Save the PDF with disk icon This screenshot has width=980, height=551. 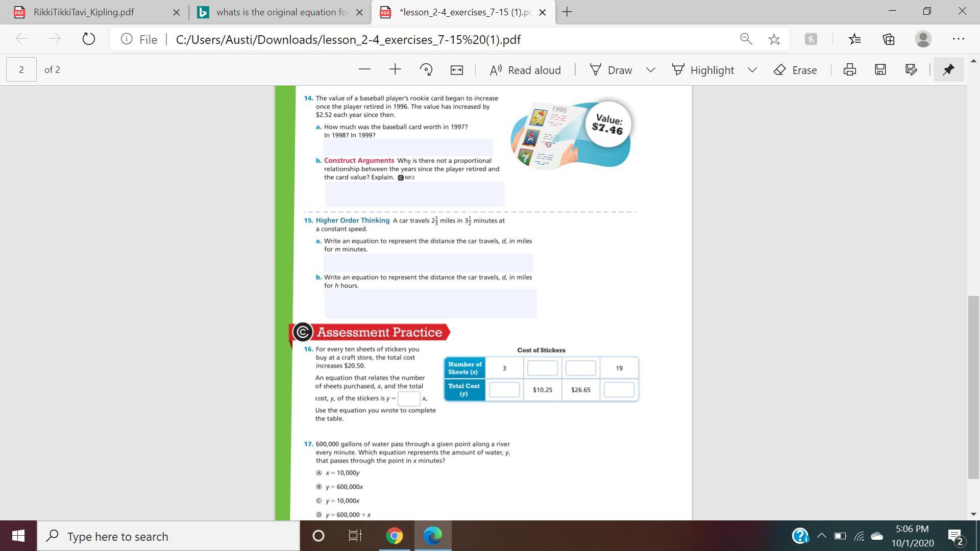tap(880, 70)
